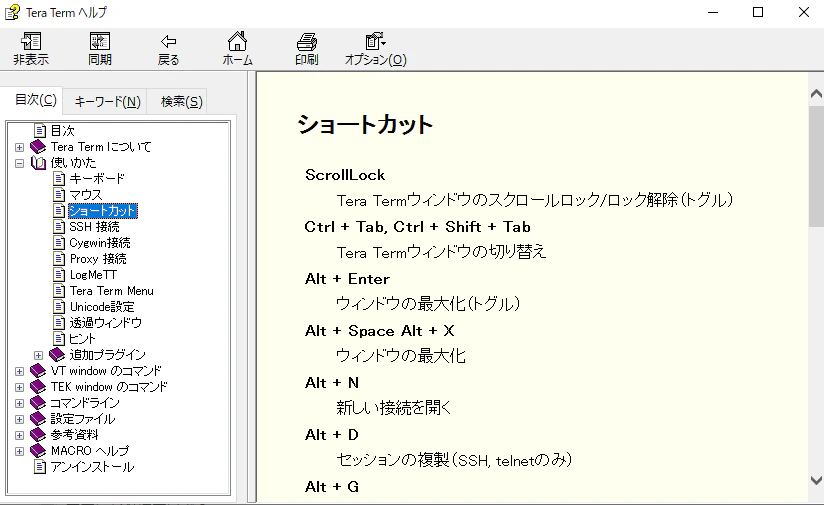Click the 印刷 (Print) printer icon

pyautogui.click(x=306, y=42)
